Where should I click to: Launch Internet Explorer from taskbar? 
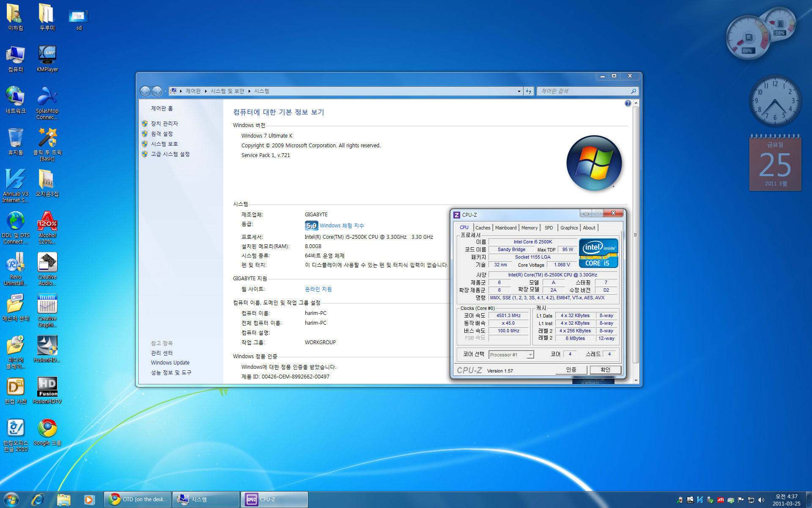tap(38, 500)
